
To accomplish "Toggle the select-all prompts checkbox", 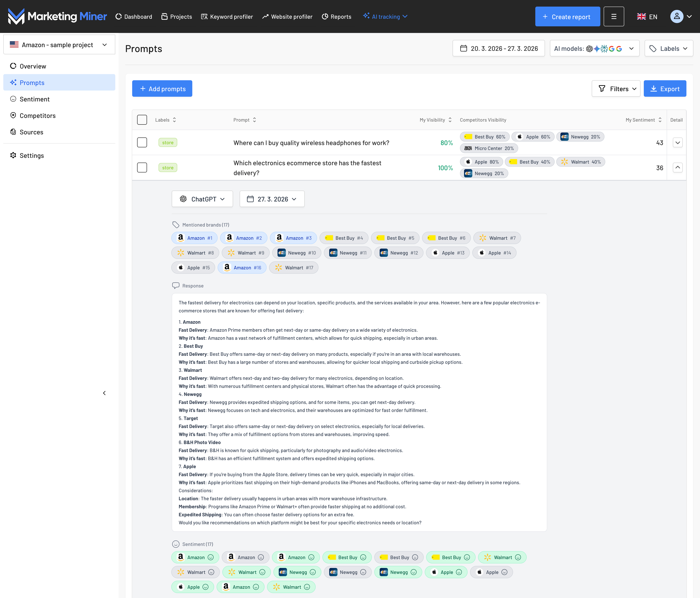I will pyautogui.click(x=142, y=120).
